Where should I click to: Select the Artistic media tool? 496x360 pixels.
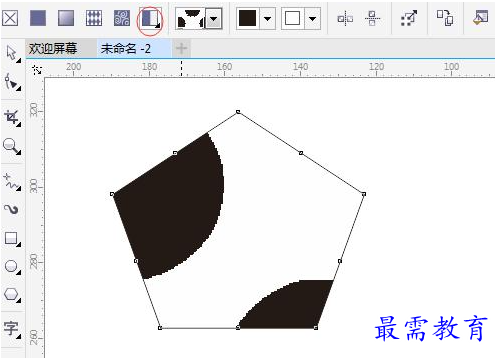pos(11,209)
